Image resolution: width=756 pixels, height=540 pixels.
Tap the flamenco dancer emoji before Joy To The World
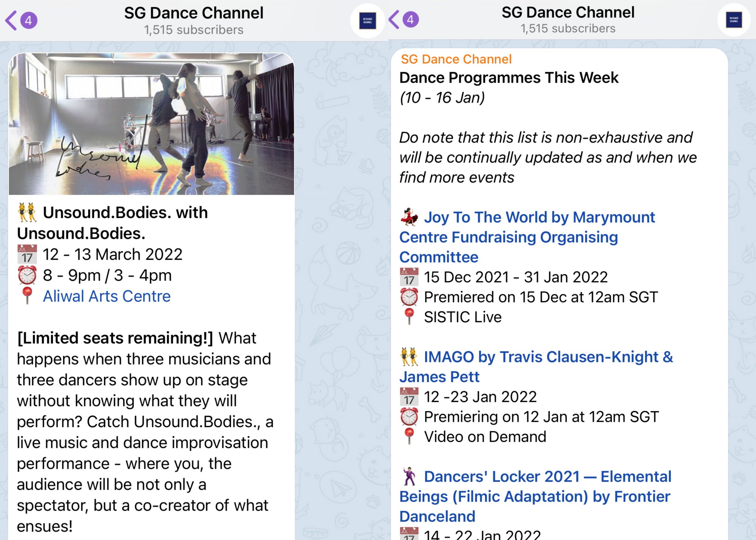click(x=410, y=217)
